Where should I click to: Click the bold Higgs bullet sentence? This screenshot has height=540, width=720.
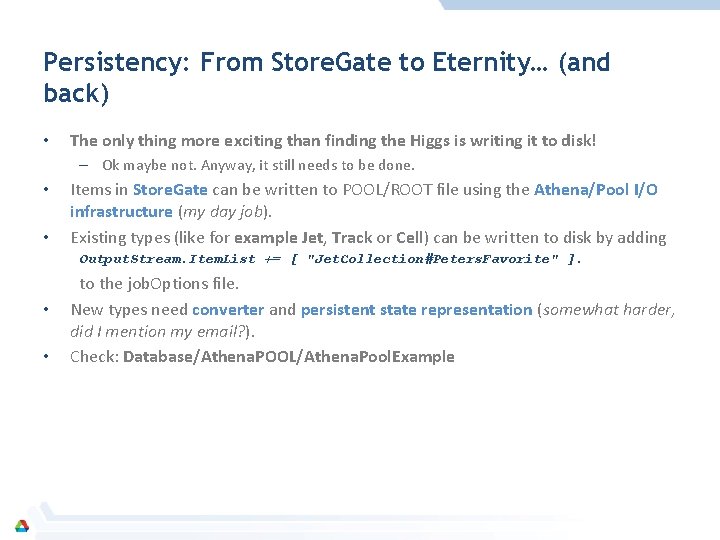pyautogui.click(x=333, y=141)
